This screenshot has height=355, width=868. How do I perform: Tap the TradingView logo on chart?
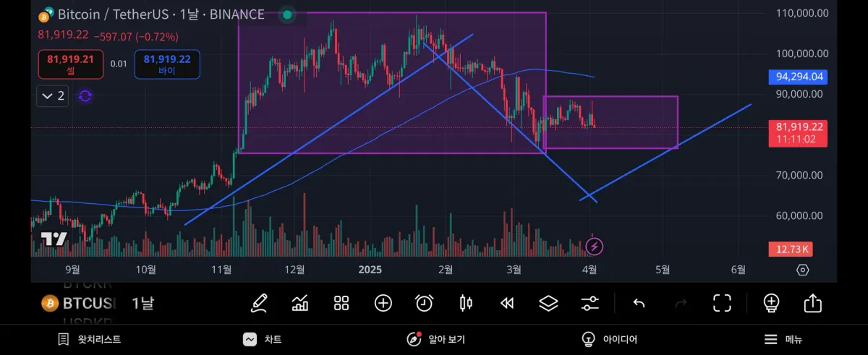[x=54, y=239]
